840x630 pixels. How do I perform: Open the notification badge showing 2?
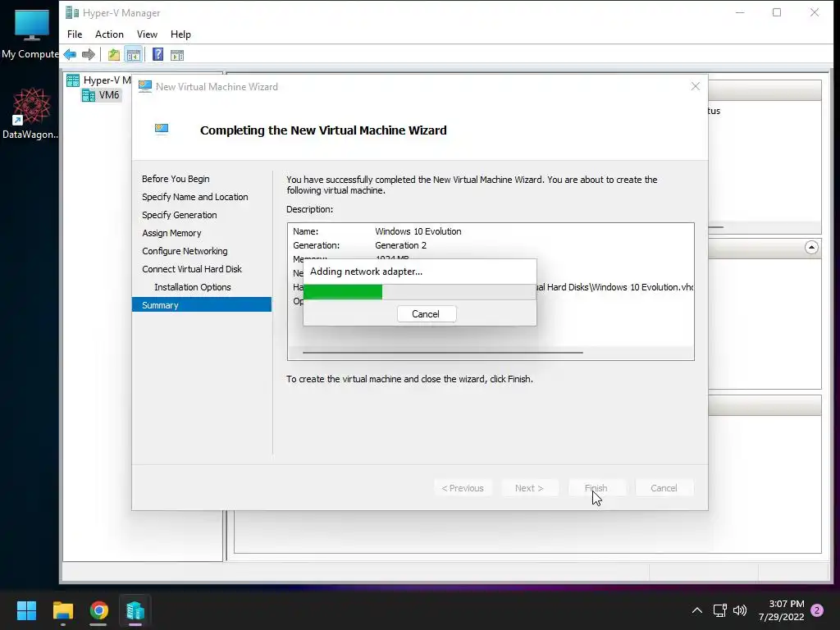tap(817, 610)
